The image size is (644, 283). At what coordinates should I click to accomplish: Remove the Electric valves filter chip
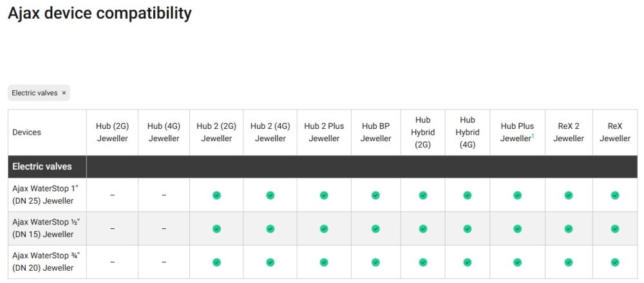pyautogui.click(x=64, y=93)
